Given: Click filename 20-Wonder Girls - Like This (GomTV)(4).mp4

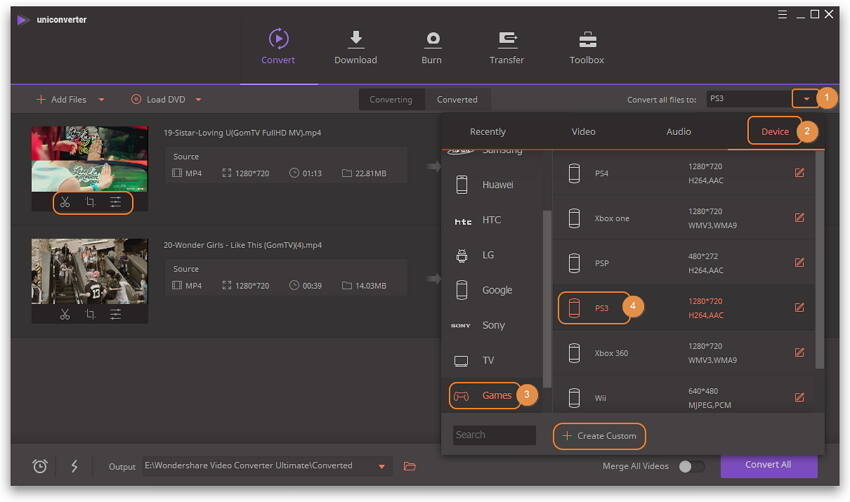Looking at the screenshot, I should [242, 245].
